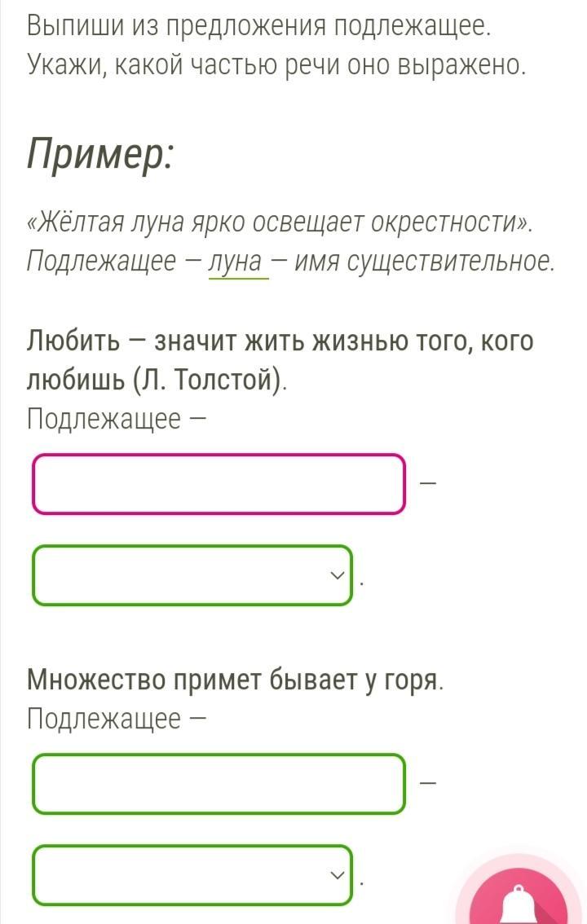Click the subject input field under the Tolstoy sentence
Viewport: 587px width, 924px height.
coord(218,484)
